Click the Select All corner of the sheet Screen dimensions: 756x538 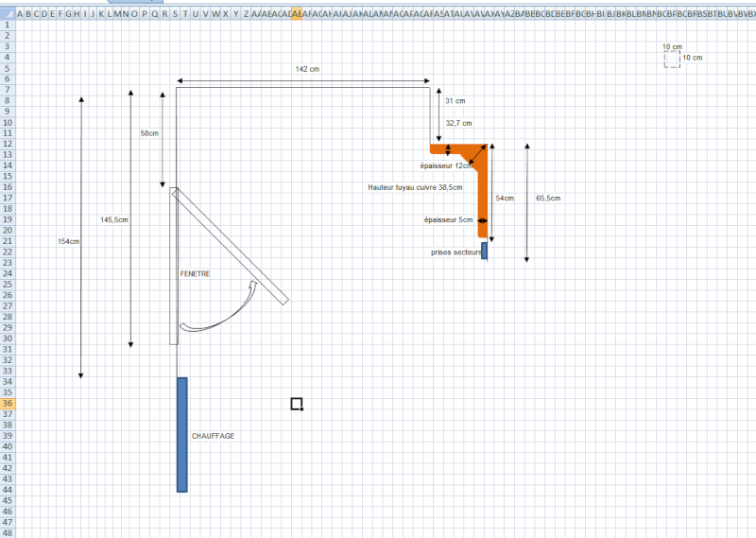pyautogui.click(x=8, y=14)
